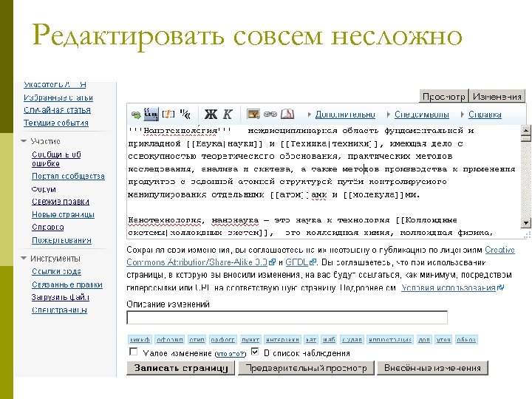Insert a link via chain icon
This screenshot has width=532, height=399.
point(270,115)
